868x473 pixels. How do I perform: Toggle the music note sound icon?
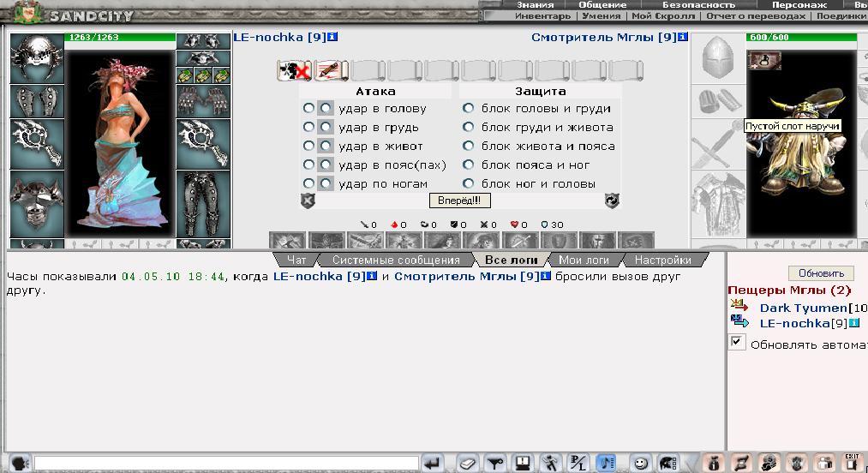click(606, 463)
